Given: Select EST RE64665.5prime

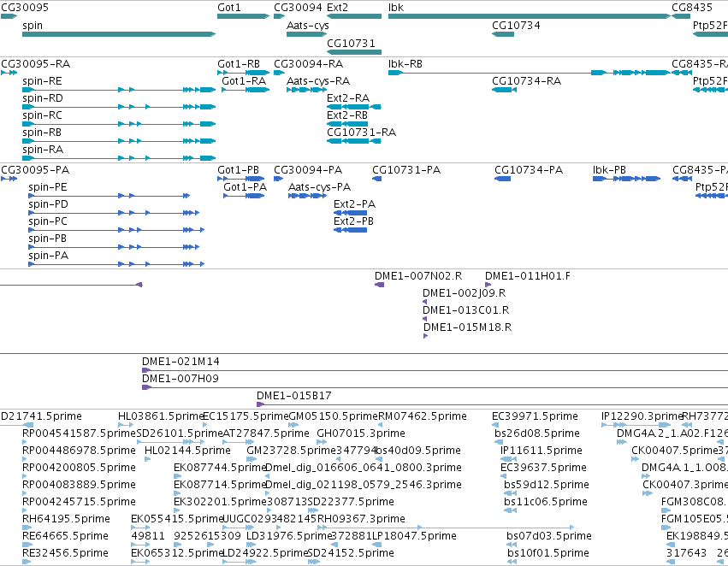Looking at the screenshot, I should tap(27, 545).
